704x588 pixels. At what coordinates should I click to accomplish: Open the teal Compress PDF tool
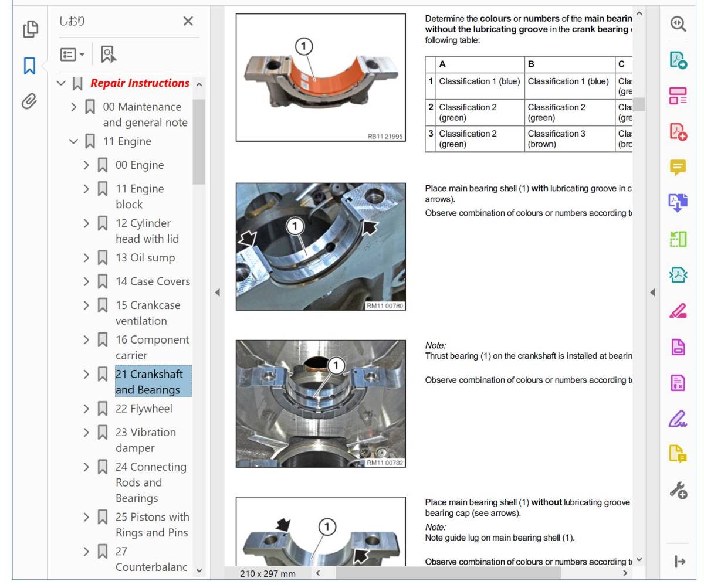[678, 274]
